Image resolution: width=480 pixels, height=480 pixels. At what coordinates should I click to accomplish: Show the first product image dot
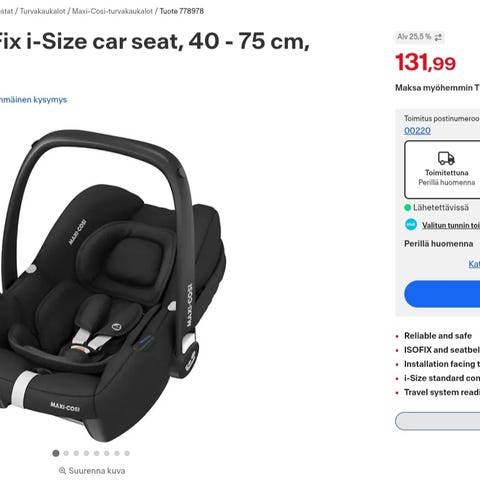pyautogui.click(x=56, y=453)
